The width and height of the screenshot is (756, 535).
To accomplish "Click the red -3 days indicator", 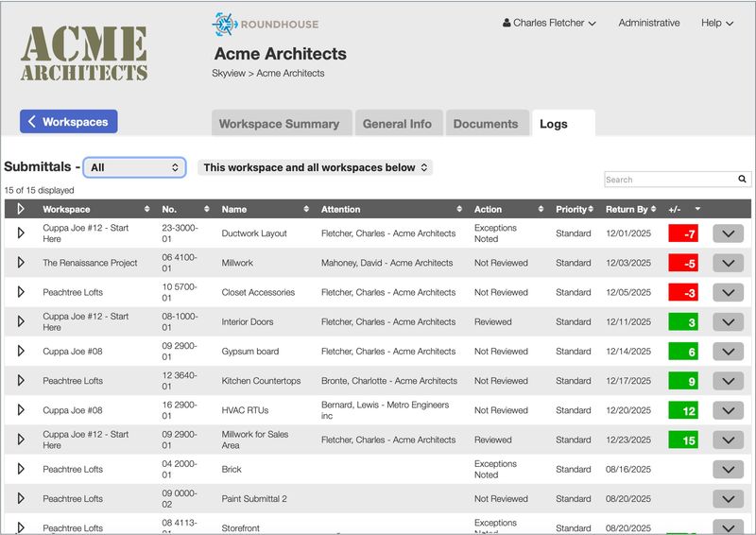I will 683,292.
